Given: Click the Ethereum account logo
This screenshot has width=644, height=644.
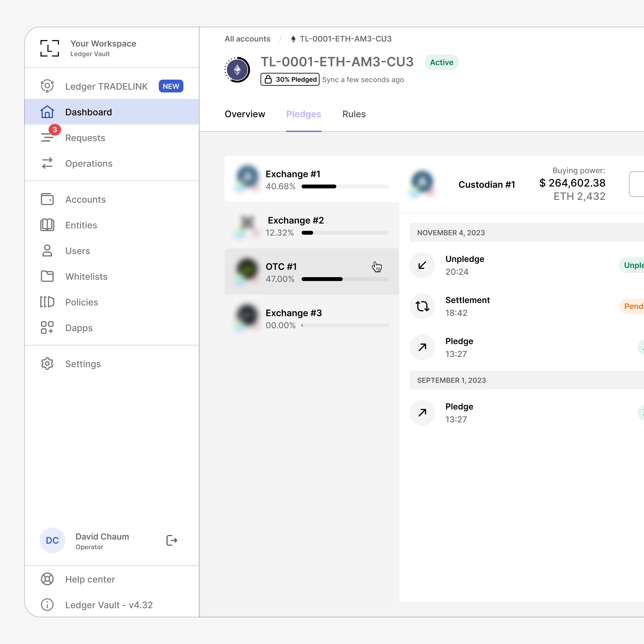Looking at the screenshot, I should pos(237,70).
